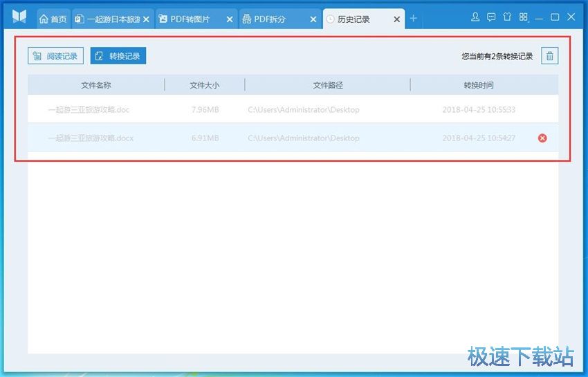Image resolution: width=588 pixels, height=377 pixels.
Task: Show 阅读记录 reading history
Action: coord(55,56)
